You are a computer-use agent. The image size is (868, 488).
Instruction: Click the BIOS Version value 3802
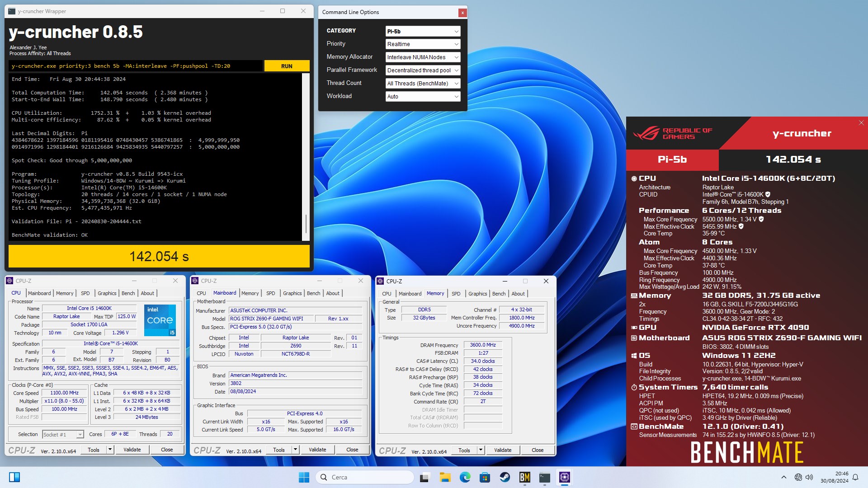pos(296,383)
